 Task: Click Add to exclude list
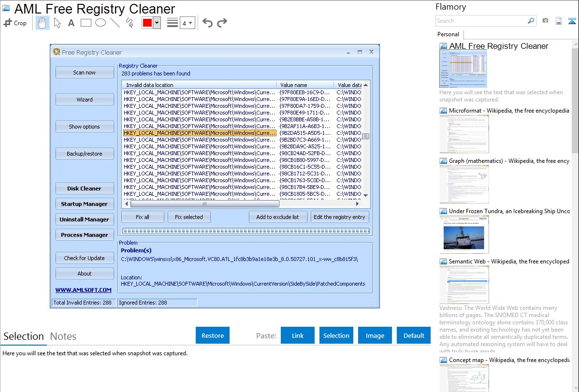click(278, 217)
